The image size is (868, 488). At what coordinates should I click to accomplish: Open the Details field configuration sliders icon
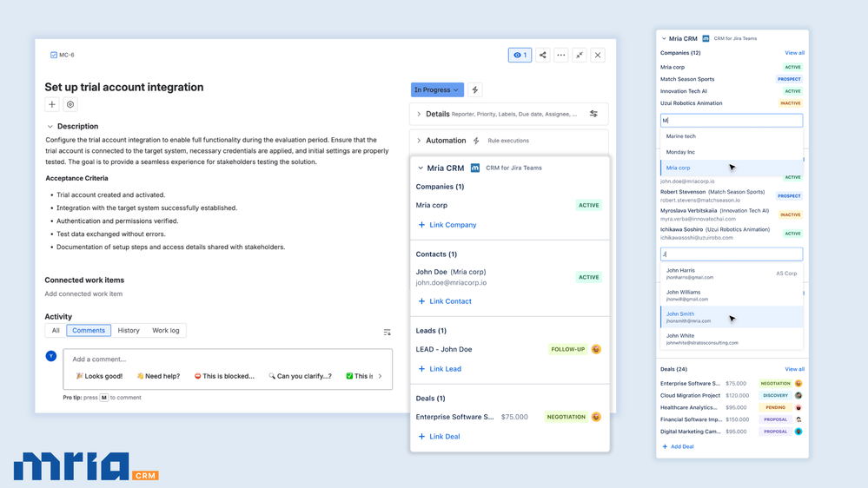click(x=593, y=114)
